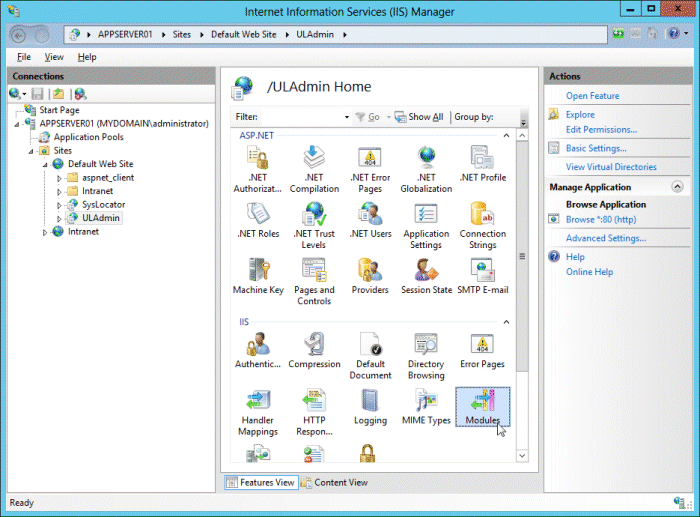Expand the SysLocator application node
The width and height of the screenshot is (700, 517).
[x=59, y=205]
